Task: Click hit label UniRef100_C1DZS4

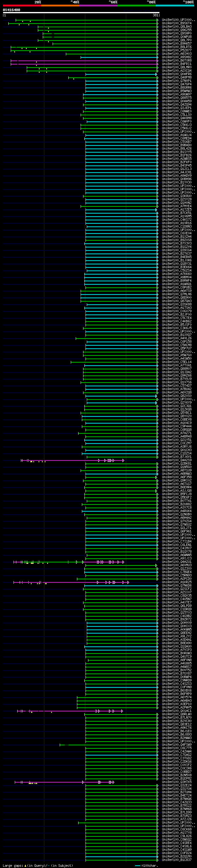Action: 176,453
